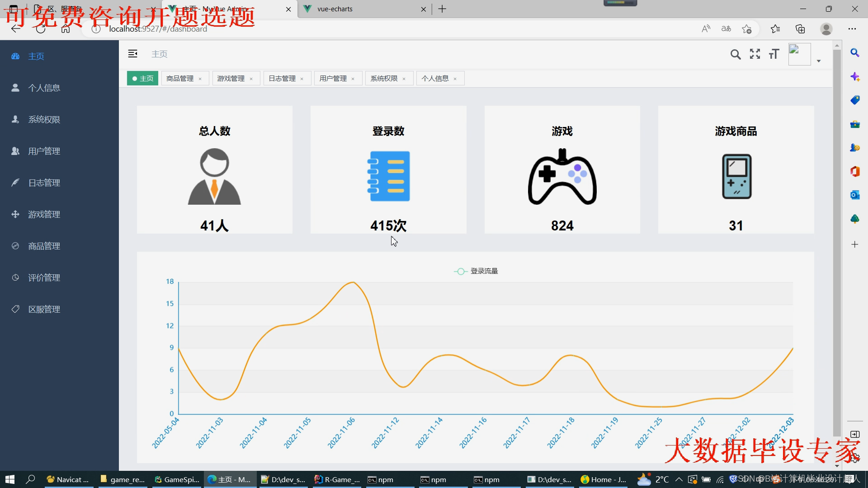This screenshot has height=488, width=868.
Task: Close the 商品管理 tag tab
Action: [200, 79]
